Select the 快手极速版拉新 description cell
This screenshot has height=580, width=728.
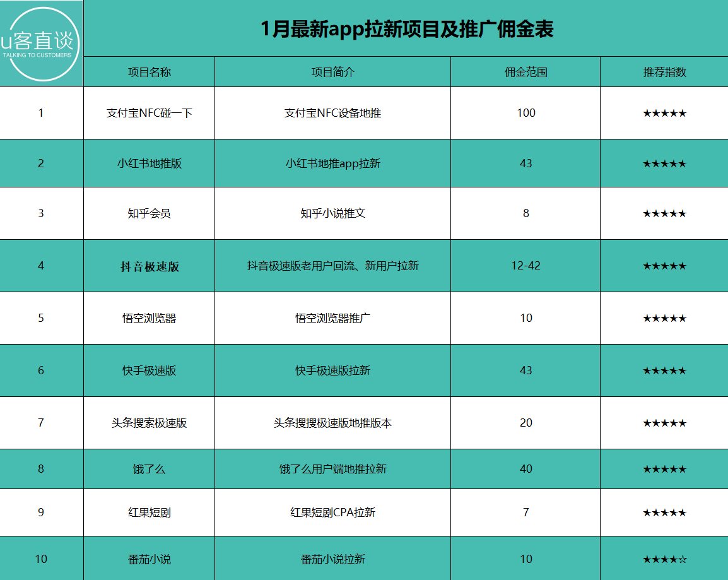(x=332, y=370)
